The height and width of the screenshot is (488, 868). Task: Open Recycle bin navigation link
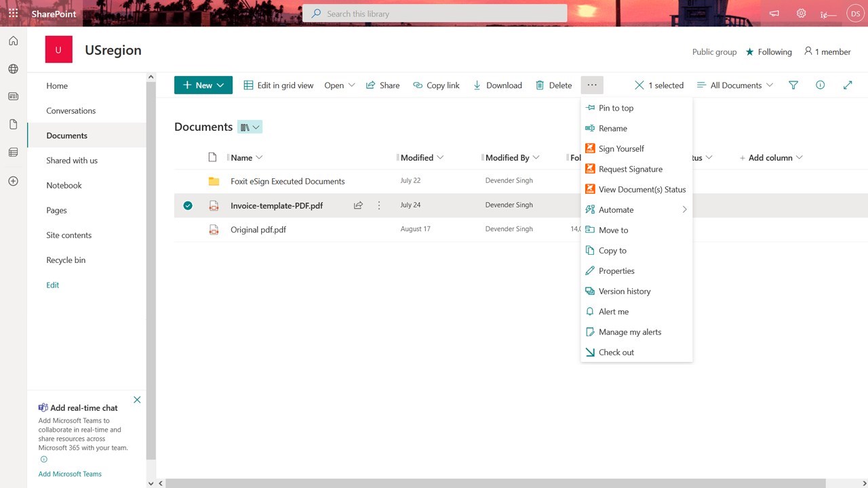tap(66, 260)
